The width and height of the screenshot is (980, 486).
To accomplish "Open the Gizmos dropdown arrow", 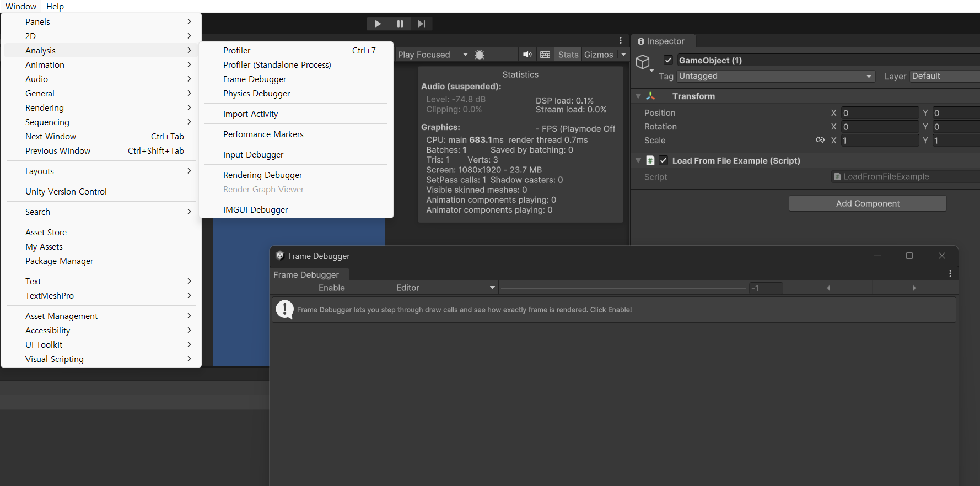I will pyautogui.click(x=623, y=55).
